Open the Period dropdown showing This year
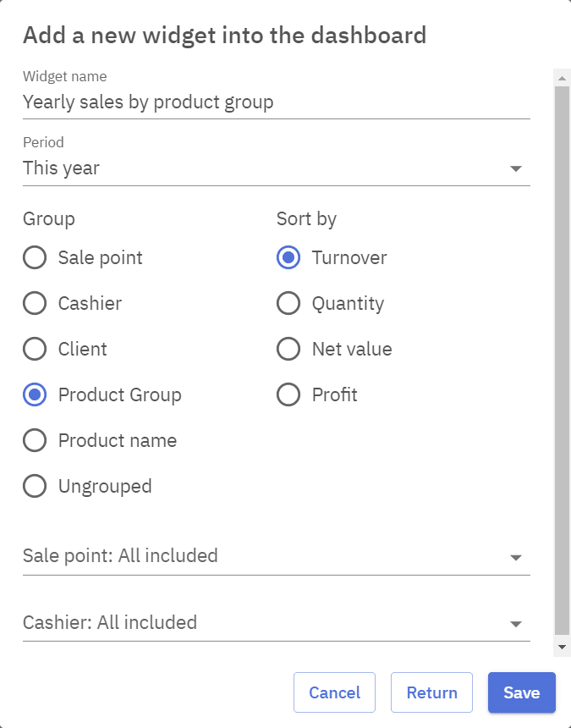571x728 pixels. pos(276,168)
